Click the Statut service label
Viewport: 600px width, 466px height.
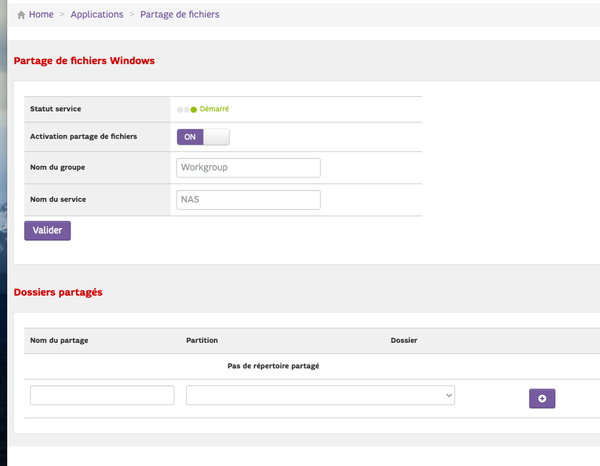pyautogui.click(x=56, y=108)
